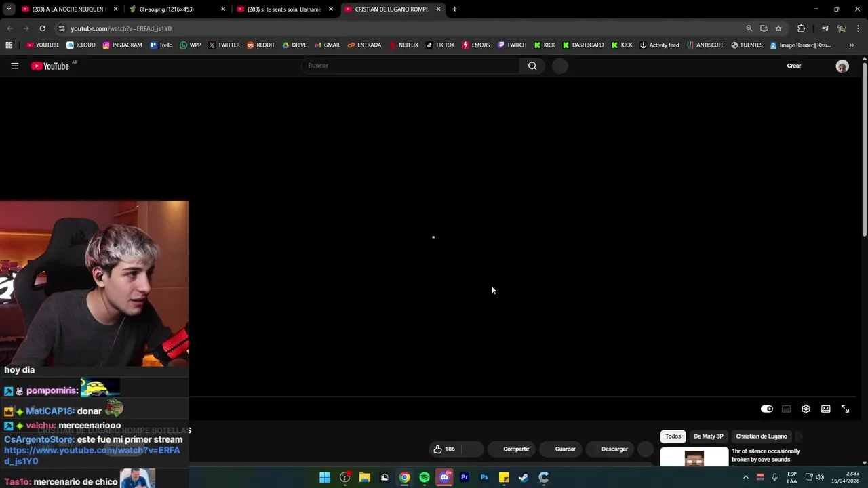Open the YouTube link in CsArgentoStore chat message
Image resolution: width=868 pixels, height=488 pixels.
coord(92,455)
